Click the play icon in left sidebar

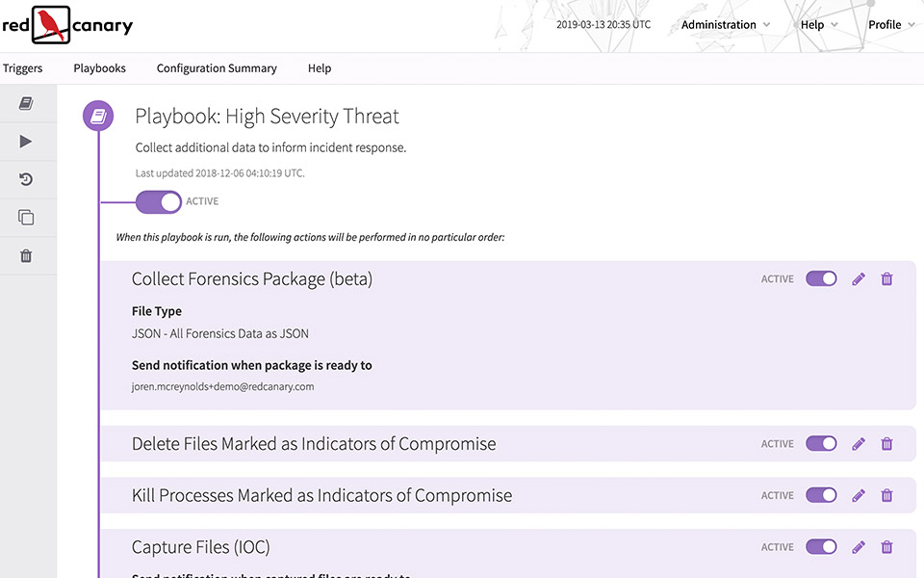[x=26, y=142]
